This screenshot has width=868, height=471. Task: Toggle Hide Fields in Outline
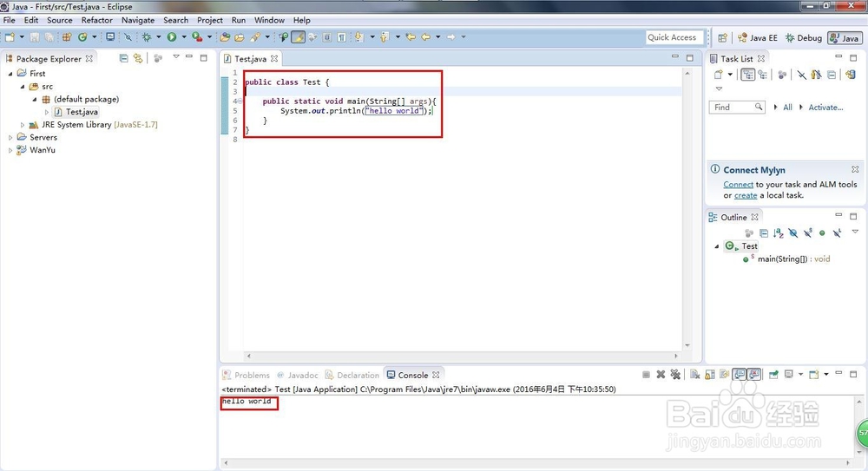coord(793,233)
